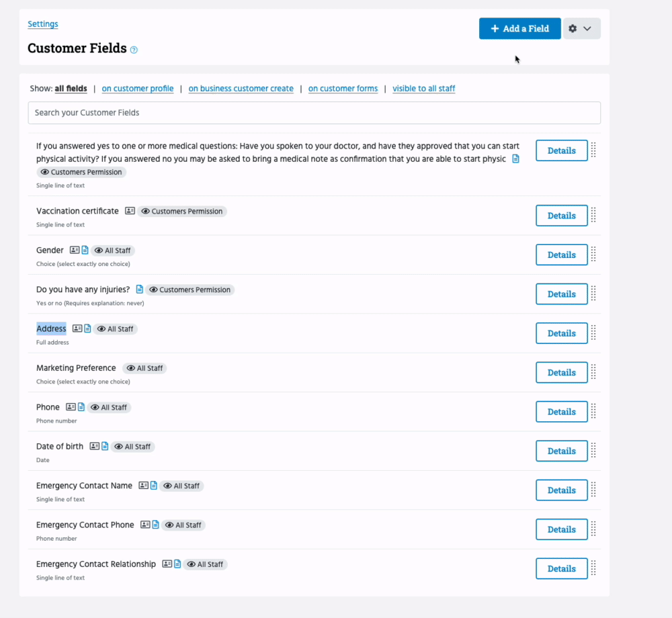Click drag handle for the Address row
Image resolution: width=672 pixels, height=618 pixels.
(593, 333)
